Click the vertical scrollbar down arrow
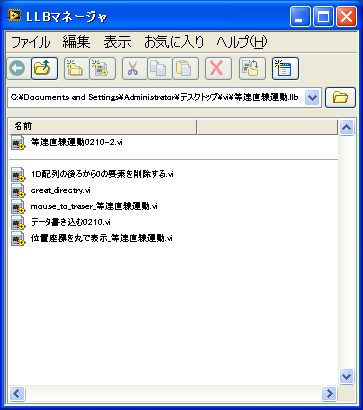This screenshot has height=410, width=363. pos(347,377)
